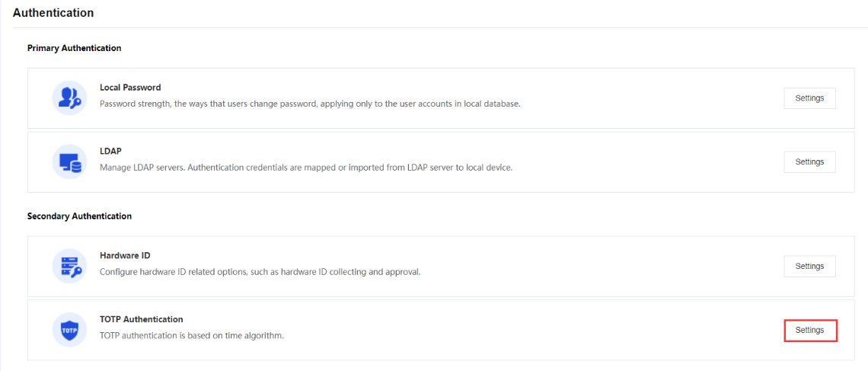The width and height of the screenshot is (868, 371).
Task: Click the Hardware ID title
Action: pyautogui.click(x=125, y=255)
